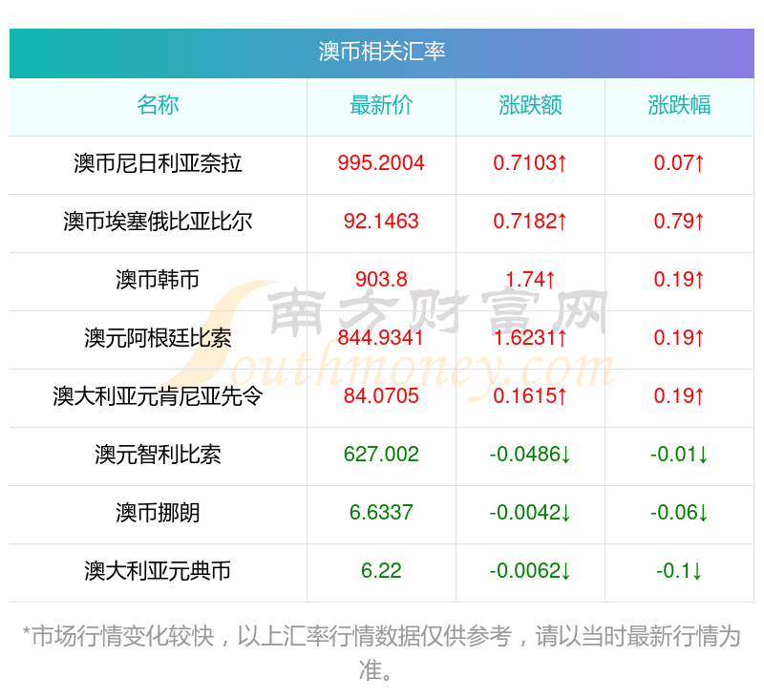Click the change value -0.0062↓
The width and height of the screenshot is (764, 700).
click(x=530, y=571)
